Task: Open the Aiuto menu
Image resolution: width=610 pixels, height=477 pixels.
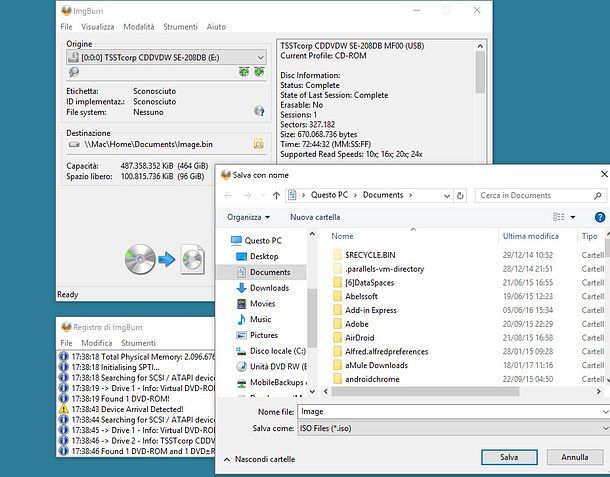Action: 216,27
